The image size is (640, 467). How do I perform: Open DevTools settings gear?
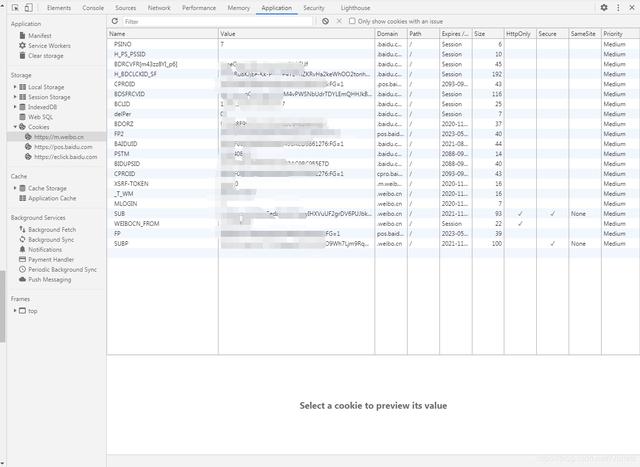(603, 7)
